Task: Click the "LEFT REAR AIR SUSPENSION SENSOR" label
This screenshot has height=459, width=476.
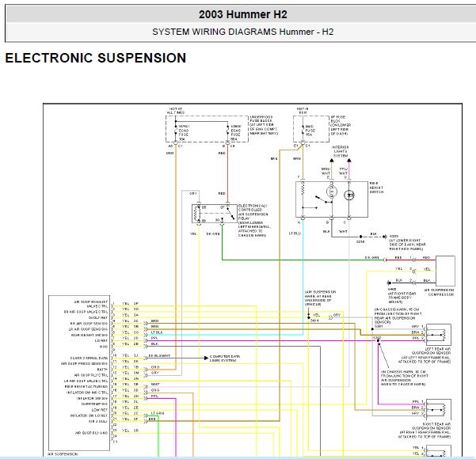Action: pyautogui.click(x=425, y=355)
